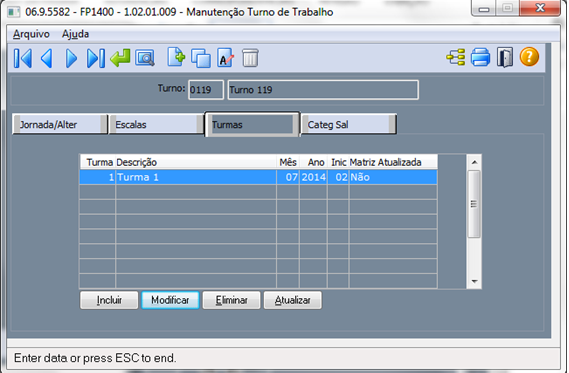Click the Matriz Atualizada cell Não
The width and height of the screenshot is (569, 373).
click(x=393, y=177)
